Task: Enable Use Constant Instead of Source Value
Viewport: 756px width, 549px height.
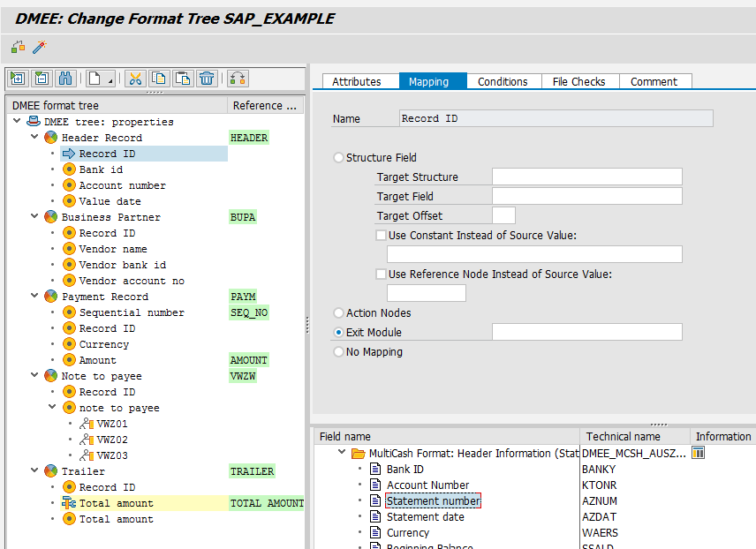Action: click(x=382, y=236)
